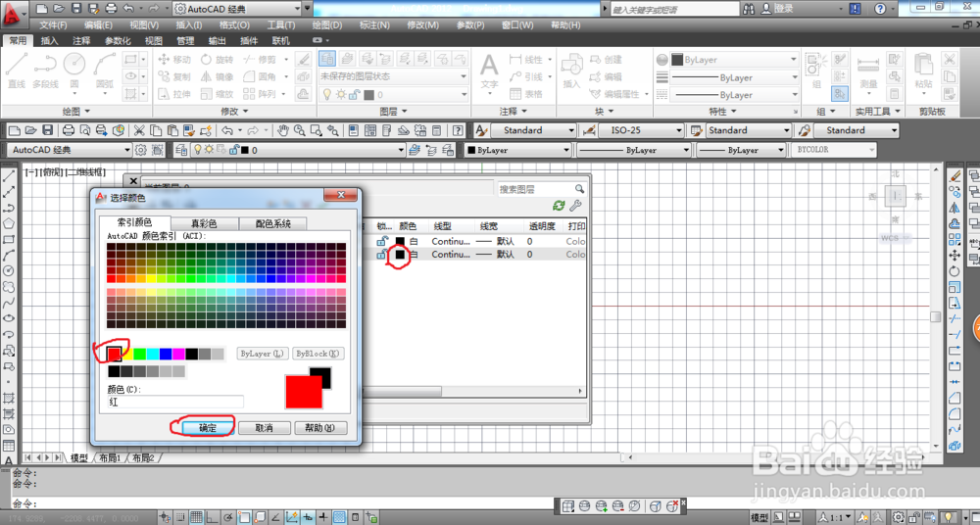Click the 模型 button in status bar
The height and width of the screenshot is (525, 980).
click(x=759, y=517)
